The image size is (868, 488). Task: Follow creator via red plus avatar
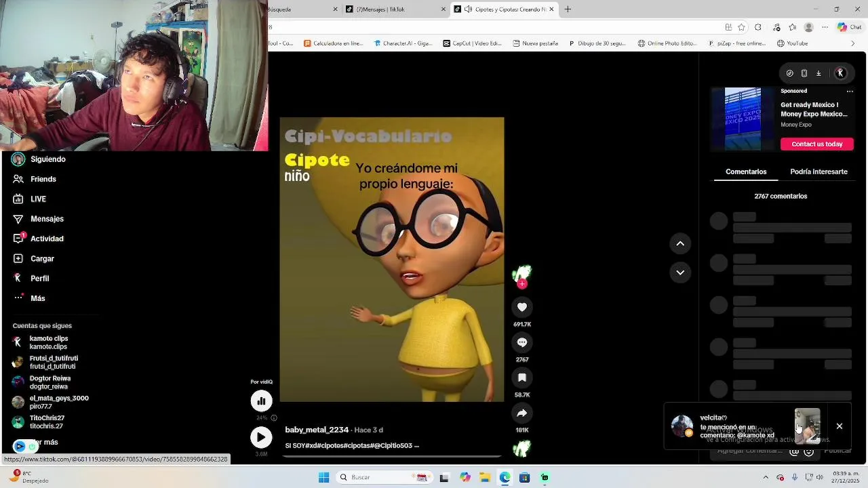[522, 284]
